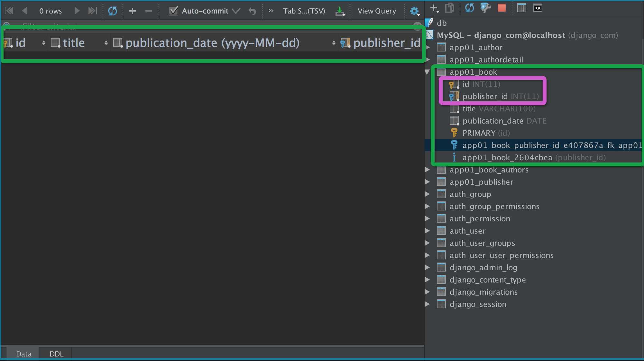Image resolution: width=644 pixels, height=361 pixels.
Task: Click the settings/wrench gear icon
Action: click(x=414, y=11)
